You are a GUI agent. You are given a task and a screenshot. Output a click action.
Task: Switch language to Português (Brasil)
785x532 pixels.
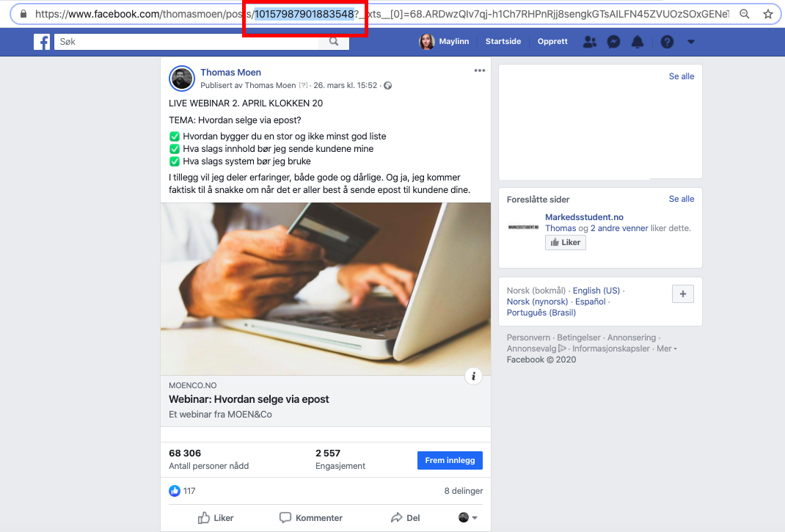(541, 313)
